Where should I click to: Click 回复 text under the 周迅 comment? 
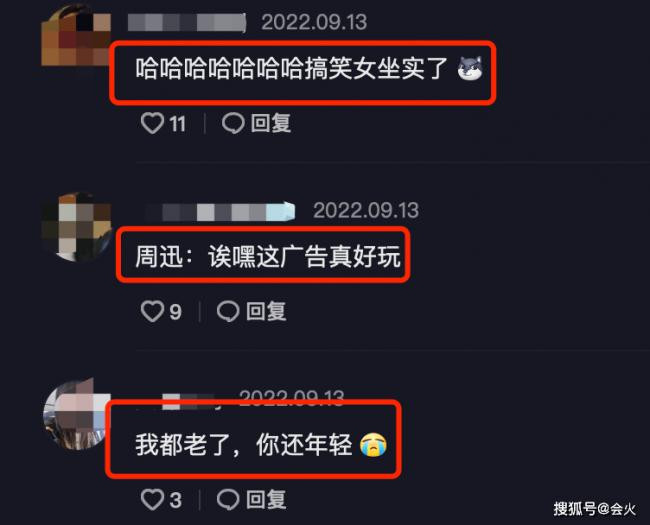[266, 311]
